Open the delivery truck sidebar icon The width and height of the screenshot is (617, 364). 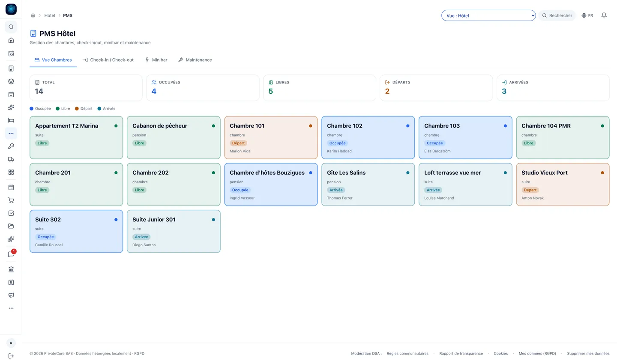pos(11,159)
